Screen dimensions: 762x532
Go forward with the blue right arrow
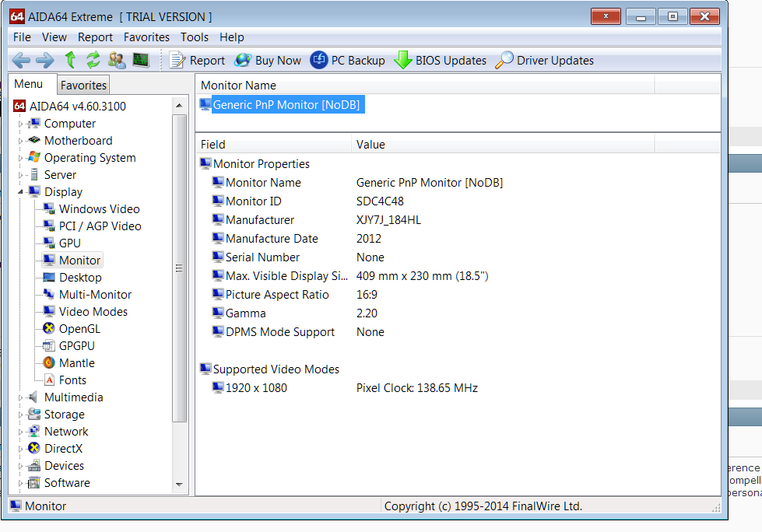(44, 61)
